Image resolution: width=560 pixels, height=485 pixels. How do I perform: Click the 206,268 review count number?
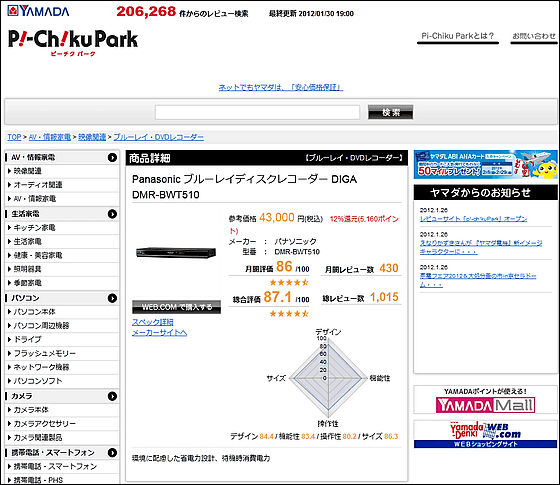pyautogui.click(x=146, y=11)
